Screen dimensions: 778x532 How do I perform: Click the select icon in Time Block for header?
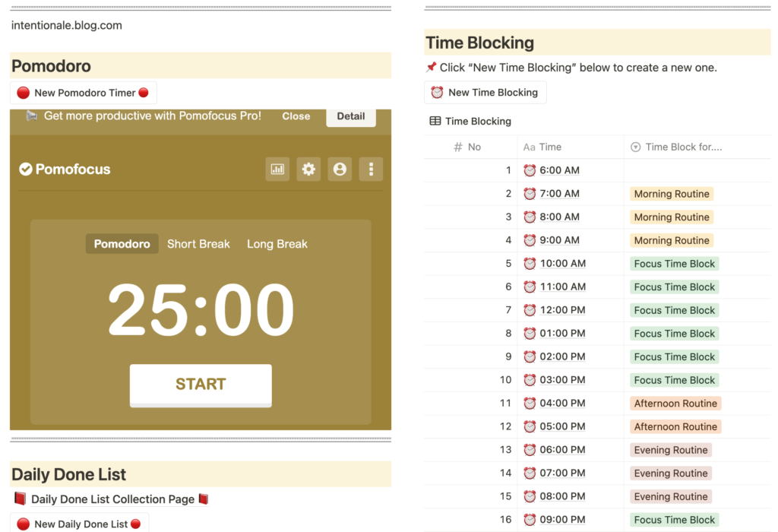tap(635, 147)
